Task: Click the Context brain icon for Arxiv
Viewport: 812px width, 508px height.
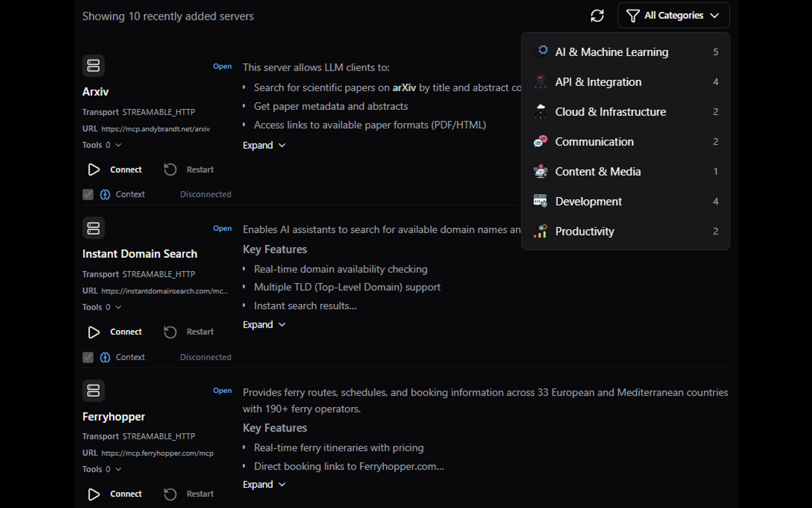Action: tap(105, 194)
